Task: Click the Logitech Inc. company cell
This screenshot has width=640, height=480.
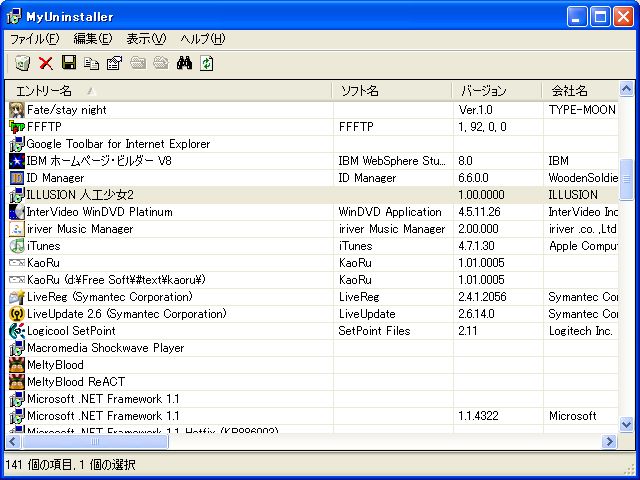Action: tap(581, 331)
